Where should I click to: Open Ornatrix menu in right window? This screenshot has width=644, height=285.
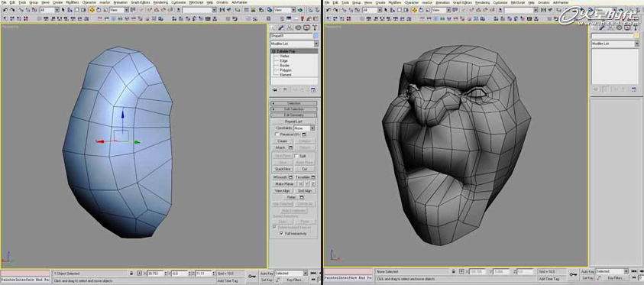tap(545, 2)
